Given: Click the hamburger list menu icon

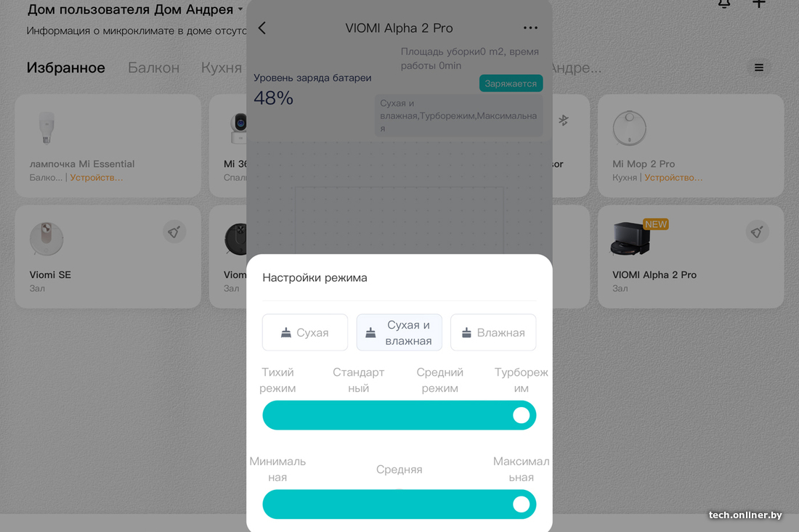Looking at the screenshot, I should click(x=759, y=67).
